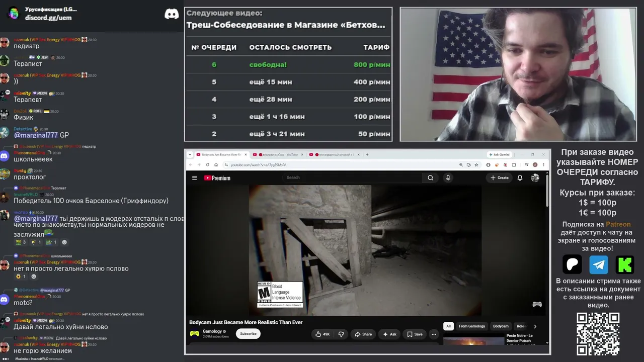Screen dimensions: 644x362
Task: Click the Ask button under the video
Action: pos(389,334)
